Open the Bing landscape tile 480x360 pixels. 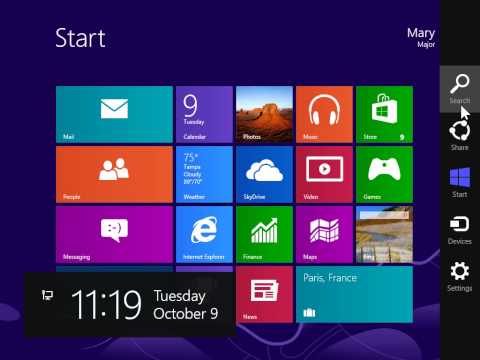[384, 234]
